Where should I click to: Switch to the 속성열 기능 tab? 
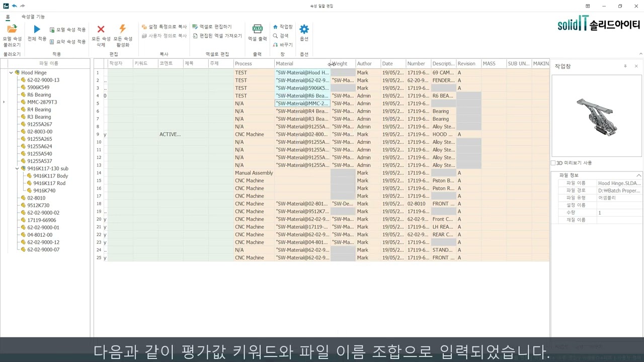click(33, 17)
